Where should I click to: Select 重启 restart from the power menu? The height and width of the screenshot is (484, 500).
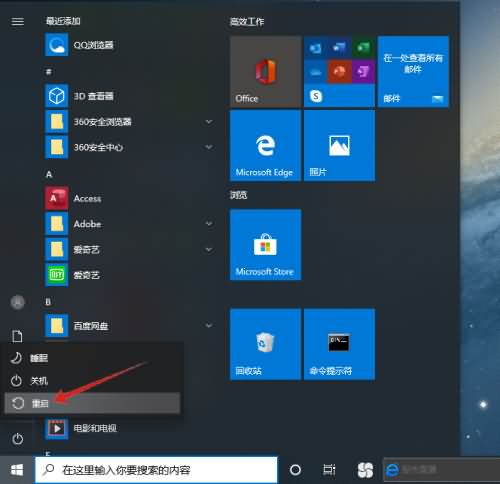92,403
